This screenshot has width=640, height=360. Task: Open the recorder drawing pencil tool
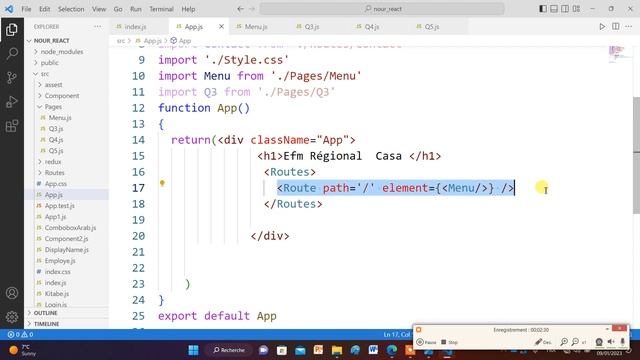click(x=543, y=342)
